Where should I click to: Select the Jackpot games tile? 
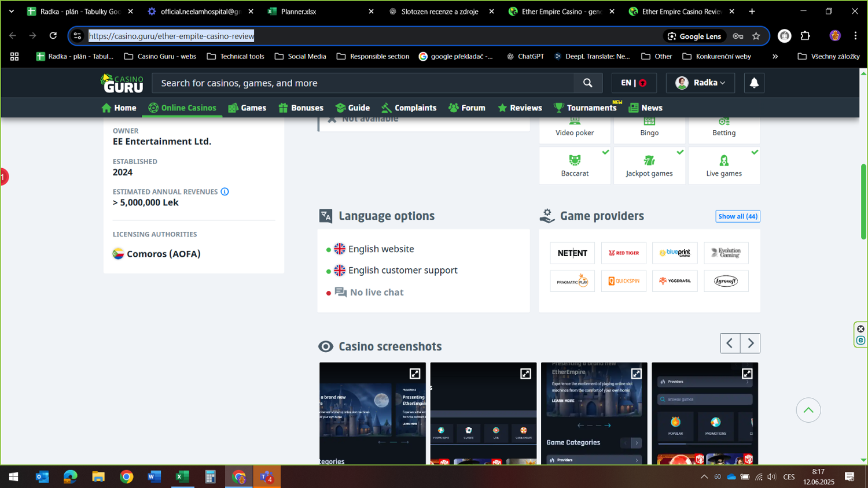649,166
